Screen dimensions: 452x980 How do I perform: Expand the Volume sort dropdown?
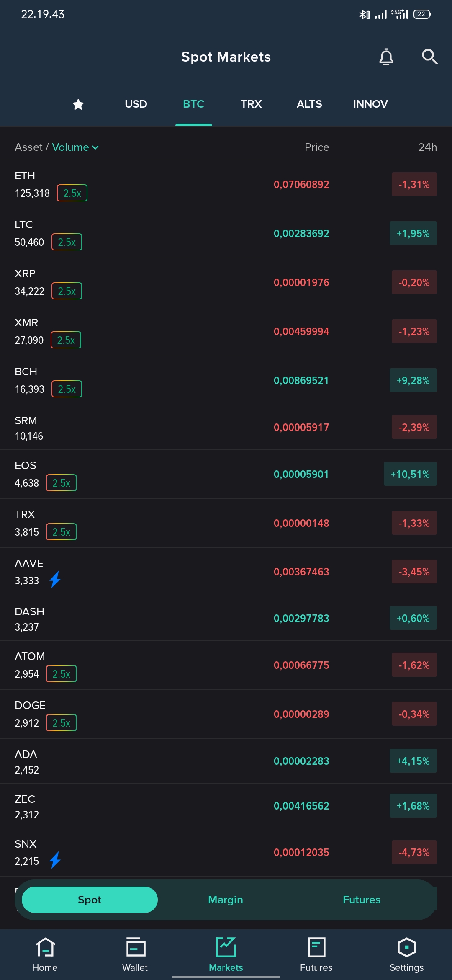75,147
